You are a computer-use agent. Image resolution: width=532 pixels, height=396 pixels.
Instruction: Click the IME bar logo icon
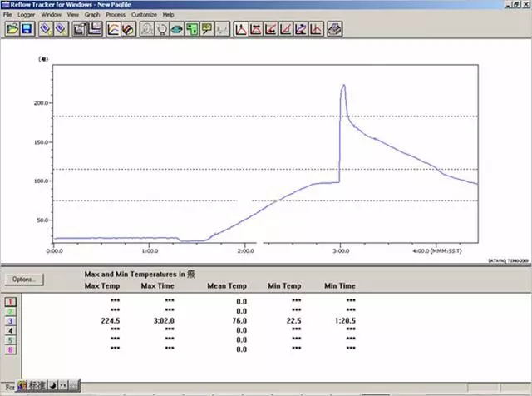(22, 385)
